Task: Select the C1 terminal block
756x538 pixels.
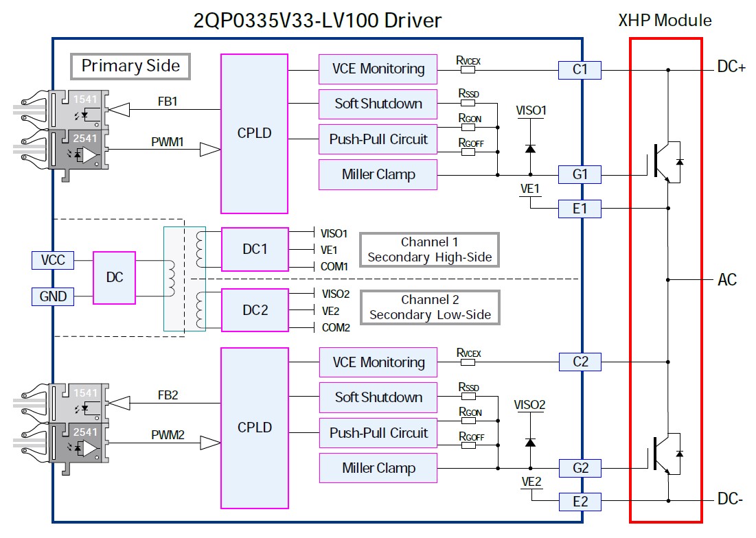Action: [x=580, y=69]
